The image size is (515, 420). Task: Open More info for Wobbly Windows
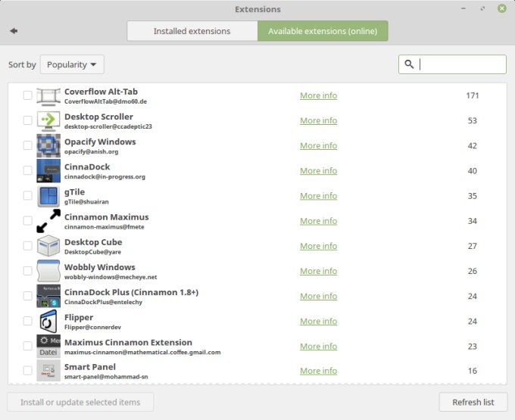(x=319, y=271)
